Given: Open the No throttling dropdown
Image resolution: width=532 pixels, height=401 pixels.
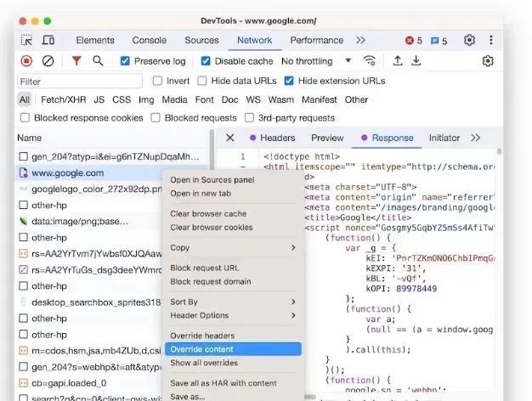Looking at the screenshot, I should click(x=316, y=61).
